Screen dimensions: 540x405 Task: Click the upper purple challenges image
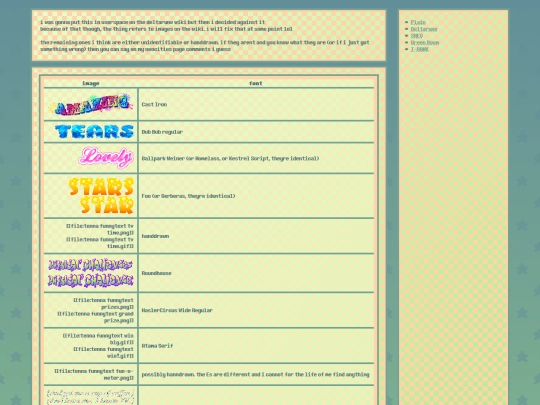91,265
